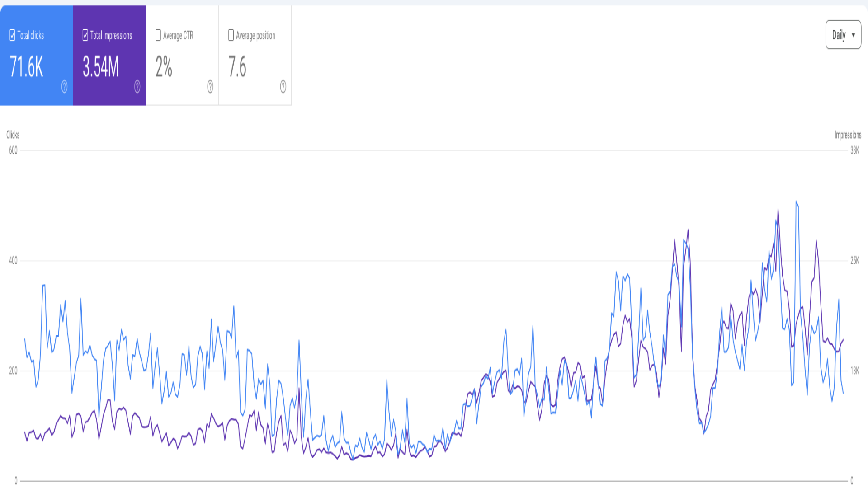This screenshot has width=868, height=488.
Task: Click the Average CTR question mark icon
Action: (x=210, y=88)
